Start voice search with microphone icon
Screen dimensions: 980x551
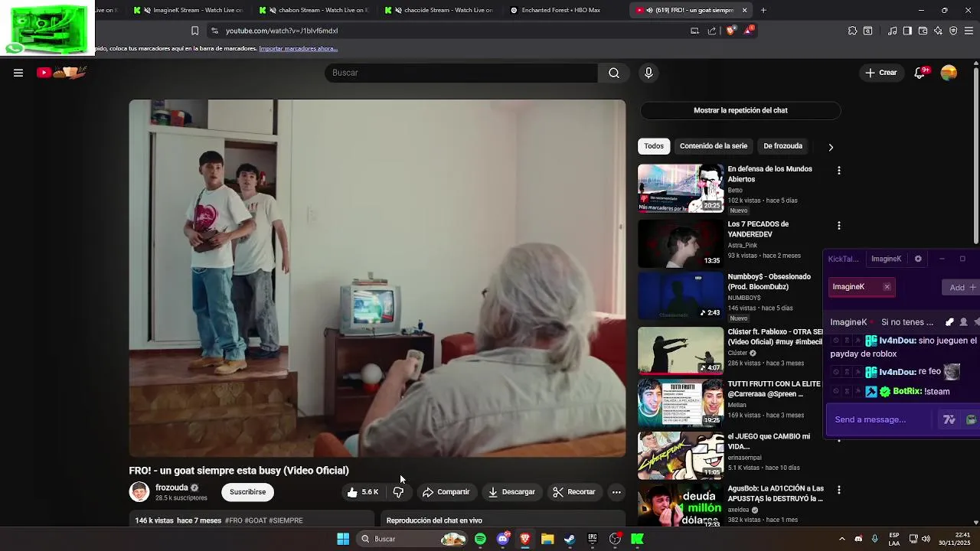pos(648,73)
